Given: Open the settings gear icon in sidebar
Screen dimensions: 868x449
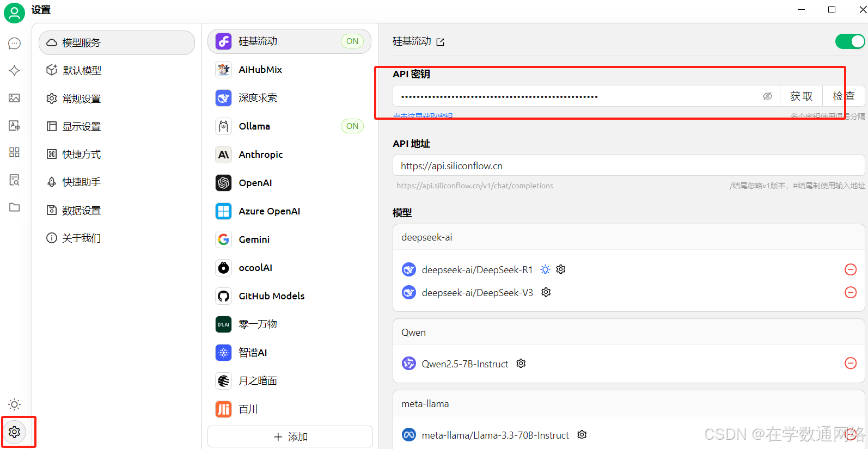Looking at the screenshot, I should (15, 432).
